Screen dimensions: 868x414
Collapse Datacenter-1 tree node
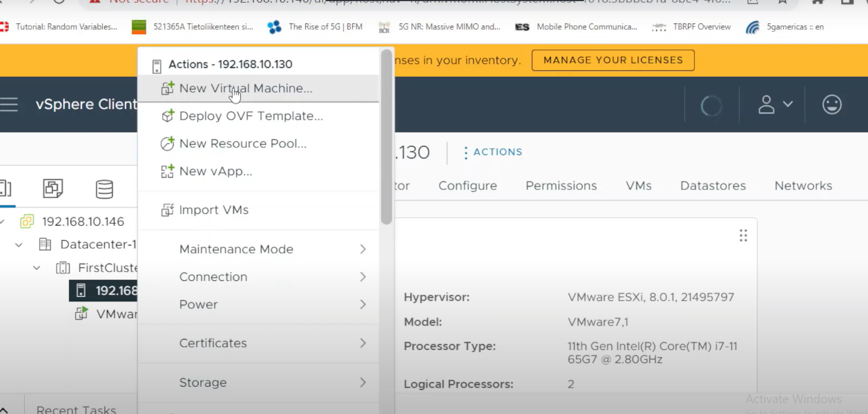tap(19, 245)
